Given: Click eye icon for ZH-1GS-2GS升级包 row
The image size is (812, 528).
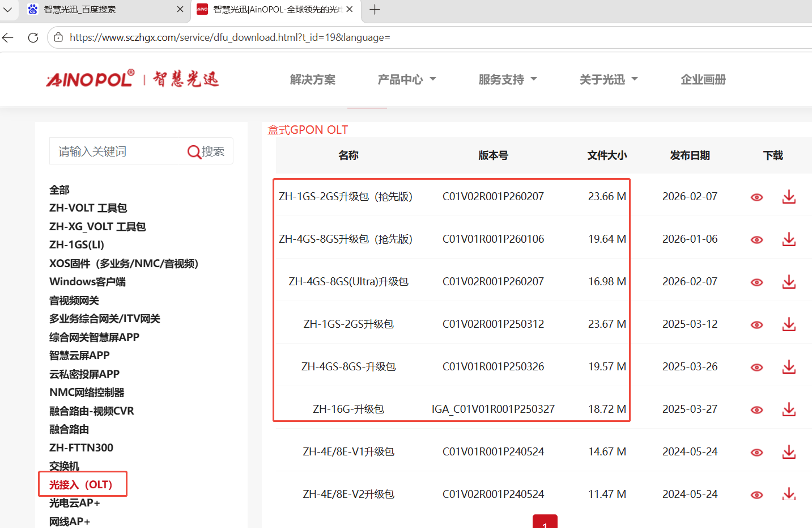Looking at the screenshot, I should click(756, 325).
